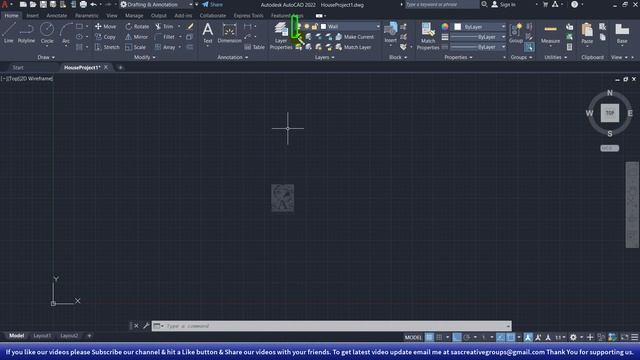This screenshot has height=360, width=640.
Task: Click the Erase tool icon
Action: [190, 27]
